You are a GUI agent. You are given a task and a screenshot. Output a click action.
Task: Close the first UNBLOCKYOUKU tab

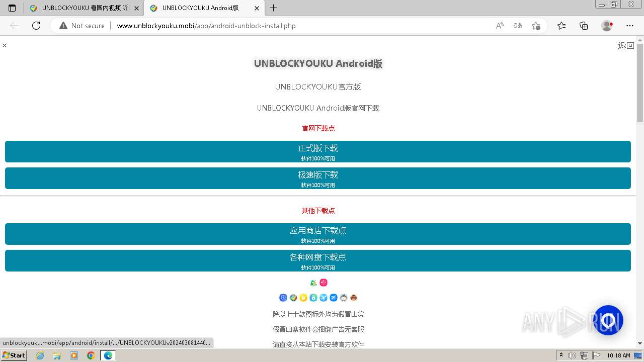[x=136, y=8]
